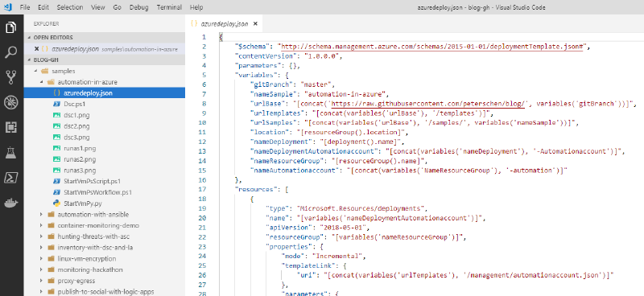Open runas3.png image file

coord(105,171)
